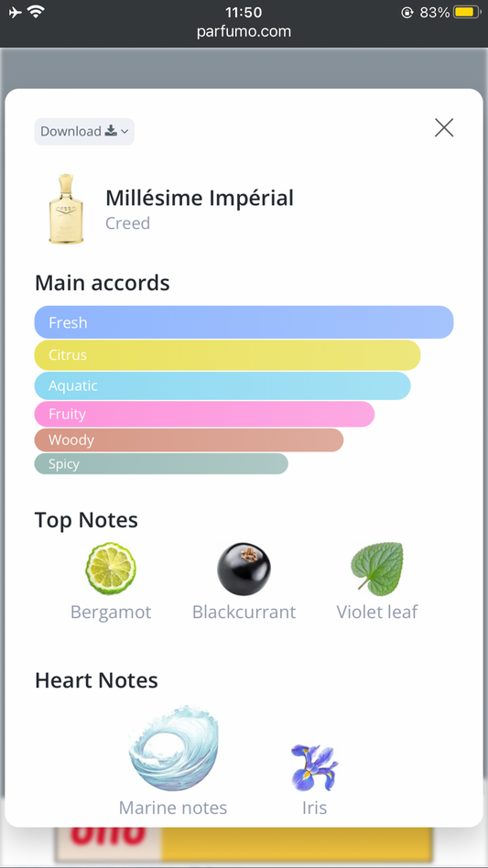
Task: Close the fragrance notes popup
Action: (x=444, y=128)
